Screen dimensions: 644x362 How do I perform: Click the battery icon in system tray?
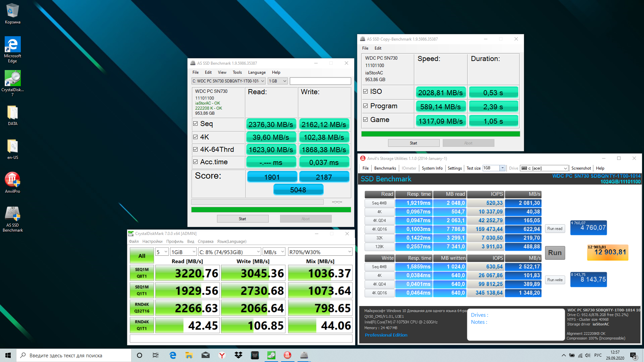point(572,355)
